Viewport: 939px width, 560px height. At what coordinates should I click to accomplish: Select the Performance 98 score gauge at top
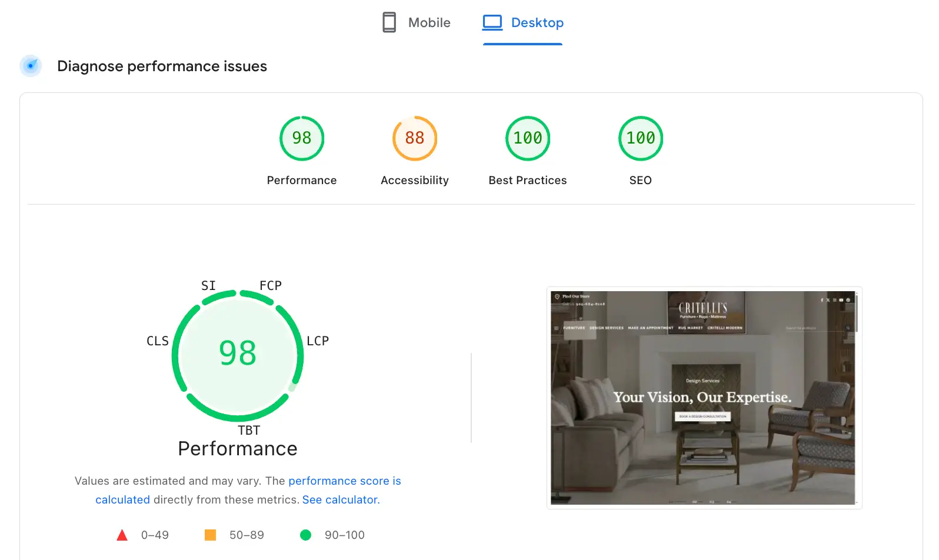301,139
